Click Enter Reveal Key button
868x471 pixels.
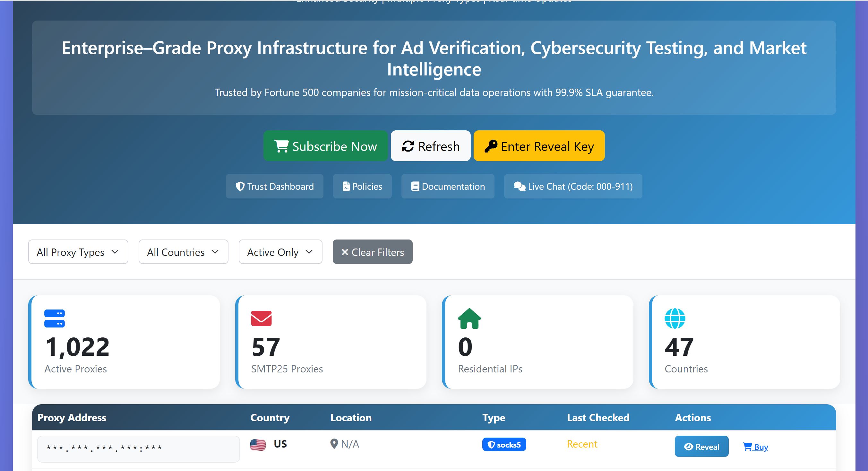[x=539, y=146]
